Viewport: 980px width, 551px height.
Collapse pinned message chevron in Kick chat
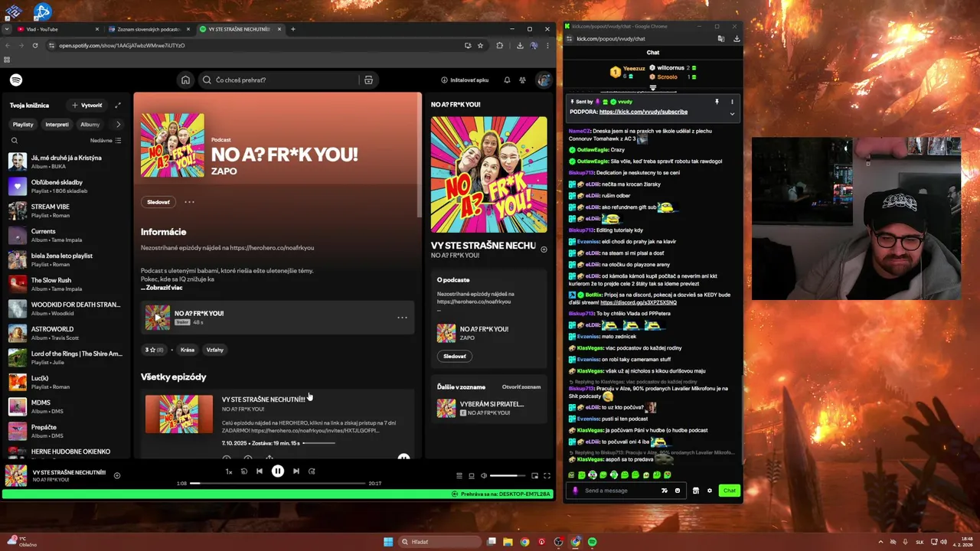[732, 113]
